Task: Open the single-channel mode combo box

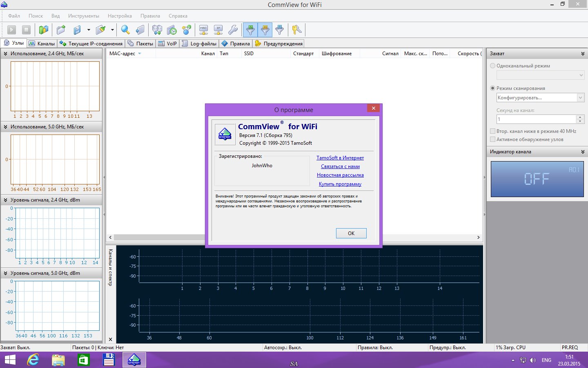Action: pos(540,75)
